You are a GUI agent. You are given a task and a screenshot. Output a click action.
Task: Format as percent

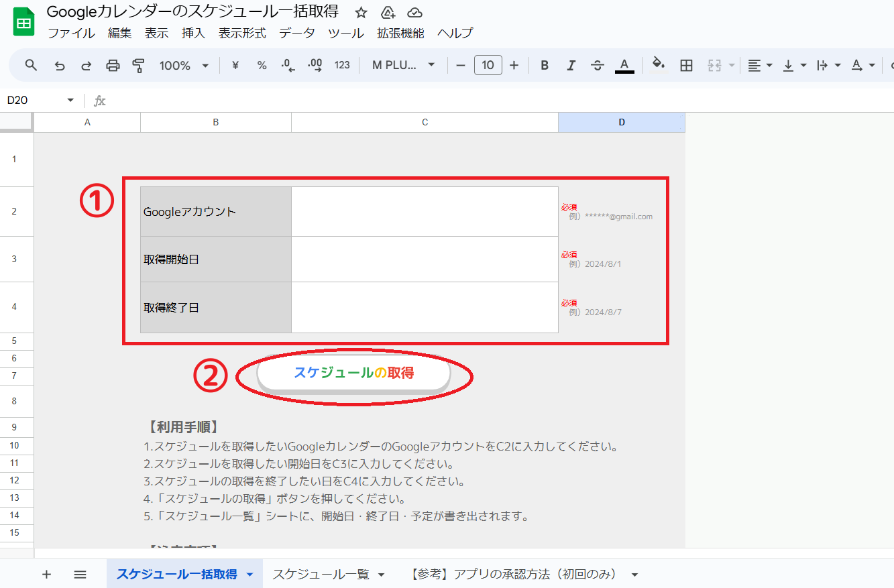point(262,65)
